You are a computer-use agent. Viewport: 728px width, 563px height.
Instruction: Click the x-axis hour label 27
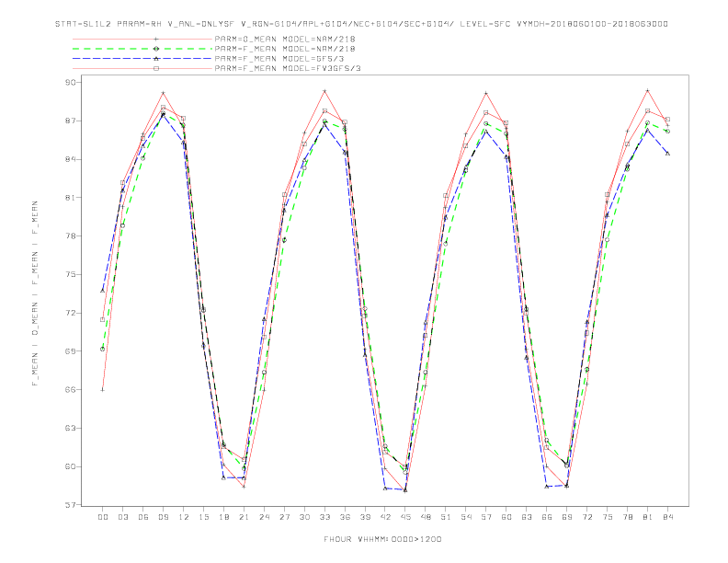click(x=284, y=517)
